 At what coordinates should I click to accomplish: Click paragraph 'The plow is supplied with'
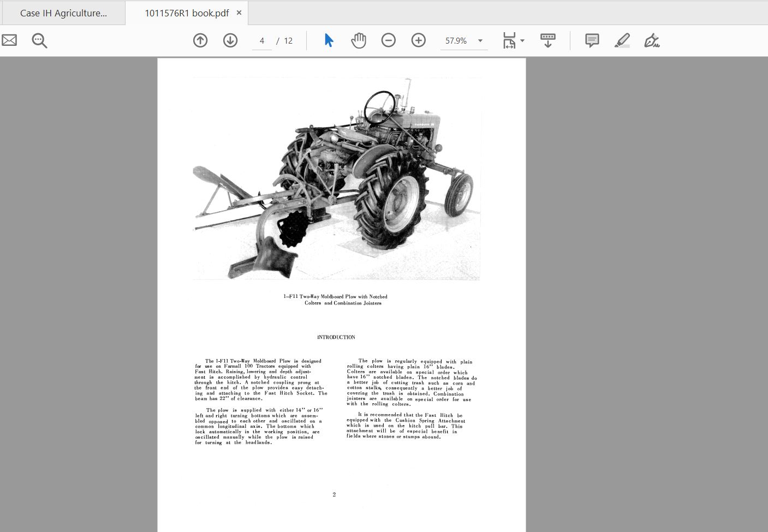[x=259, y=426]
